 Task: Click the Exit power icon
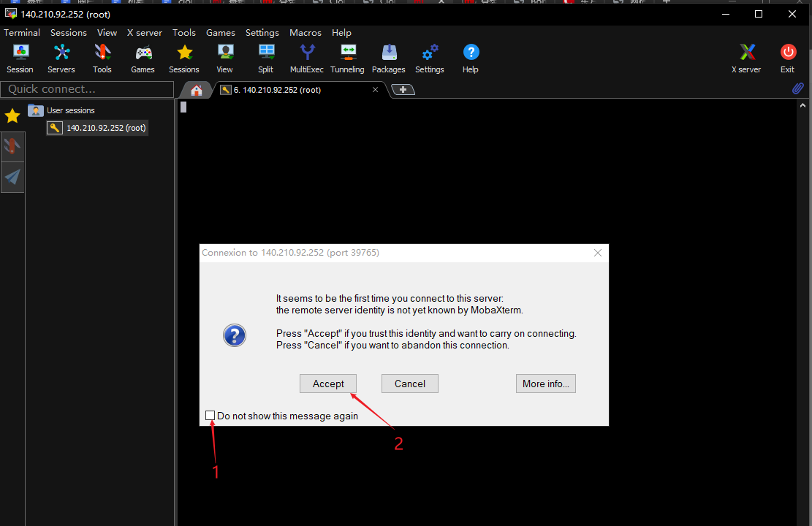pos(787,58)
